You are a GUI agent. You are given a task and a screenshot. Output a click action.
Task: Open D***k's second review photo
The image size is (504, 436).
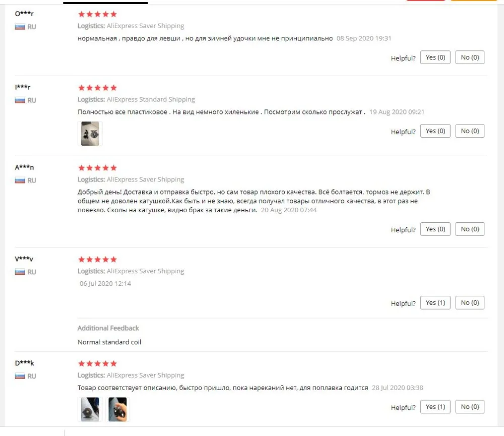pyautogui.click(x=117, y=409)
